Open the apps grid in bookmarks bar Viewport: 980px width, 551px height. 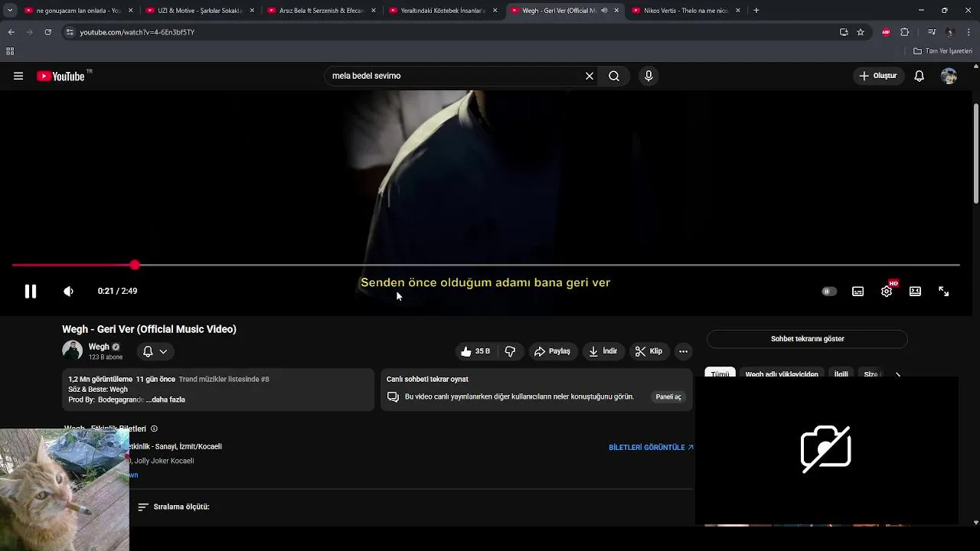pos(10,51)
